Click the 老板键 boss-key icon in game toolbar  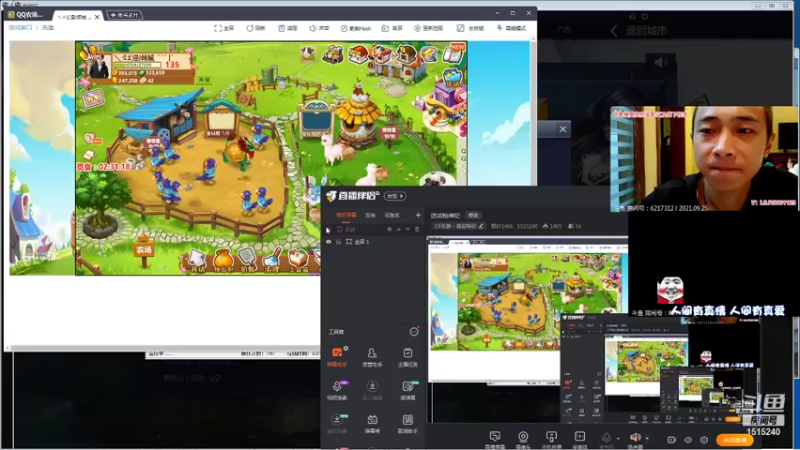pos(470,28)
